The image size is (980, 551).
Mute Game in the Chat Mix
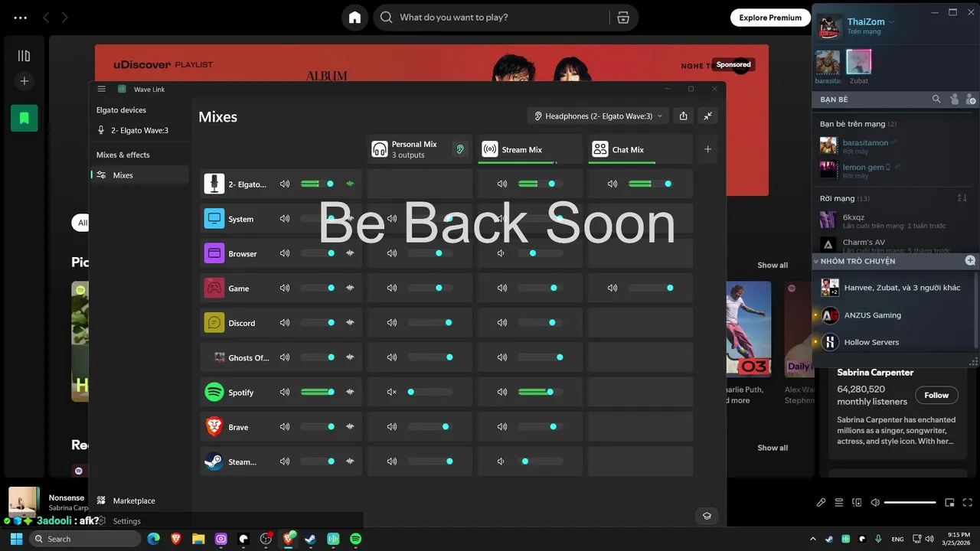tap(612, 288)
